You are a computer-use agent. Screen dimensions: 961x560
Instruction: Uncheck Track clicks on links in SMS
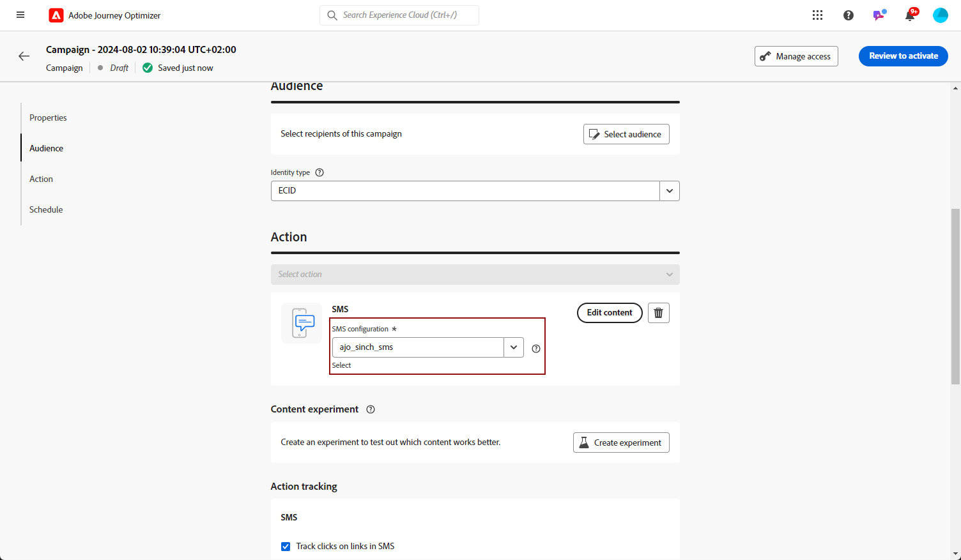286,547
